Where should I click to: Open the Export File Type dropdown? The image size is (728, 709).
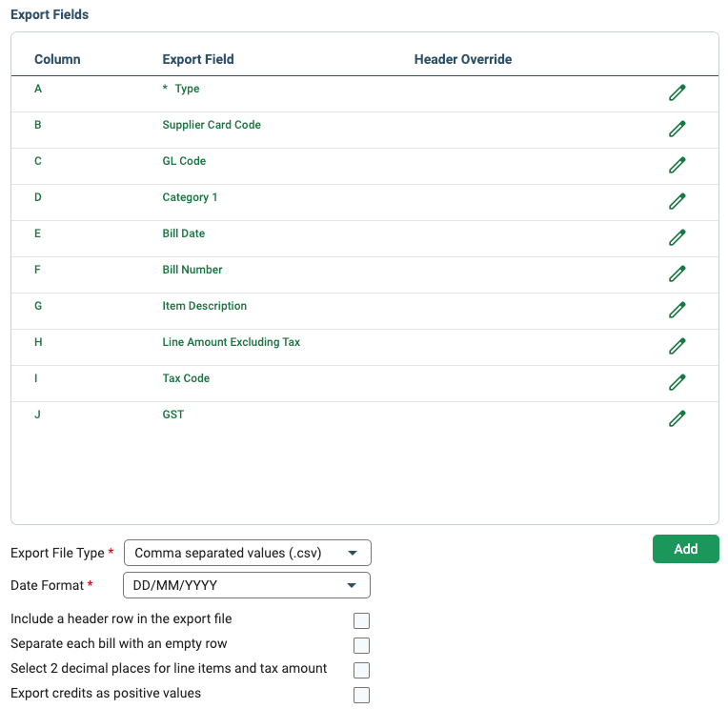[x=248, y=553]
